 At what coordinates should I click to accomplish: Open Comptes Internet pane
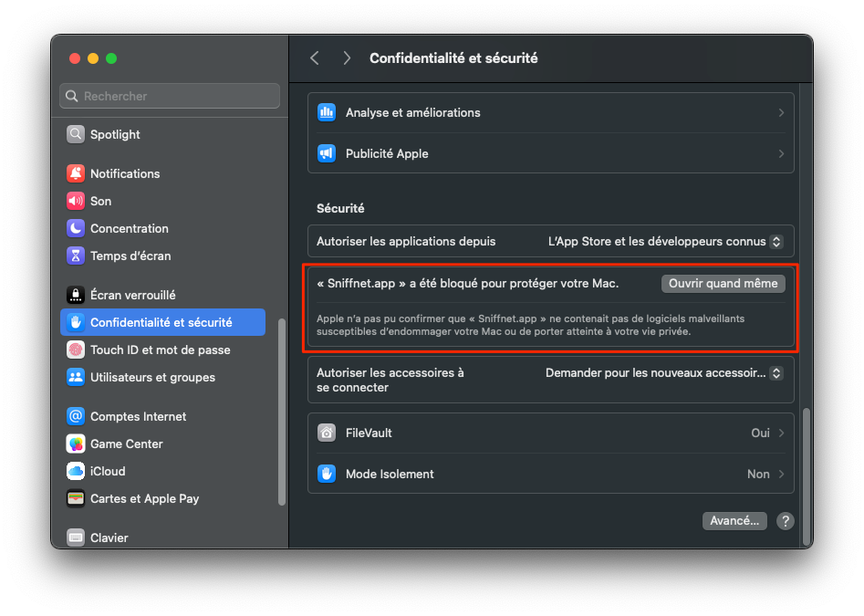[162, 416]
